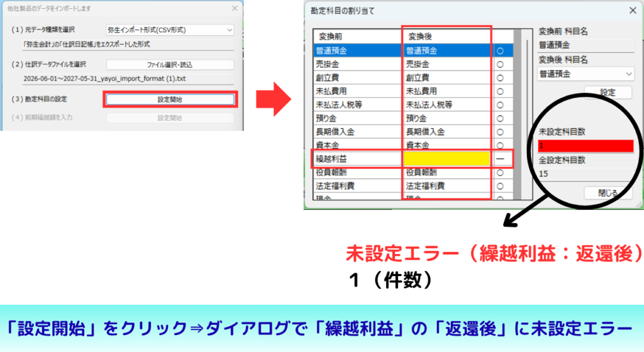
Task: Click the 設定開始 button for 勘定科目の設定
Action: [x=170, y=99]
